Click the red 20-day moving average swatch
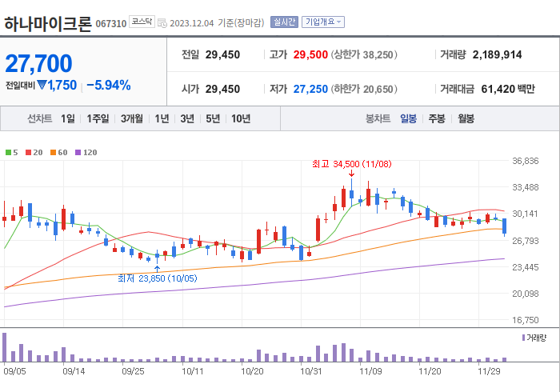Viewport: 560px width, 392px height. point(28,153)
